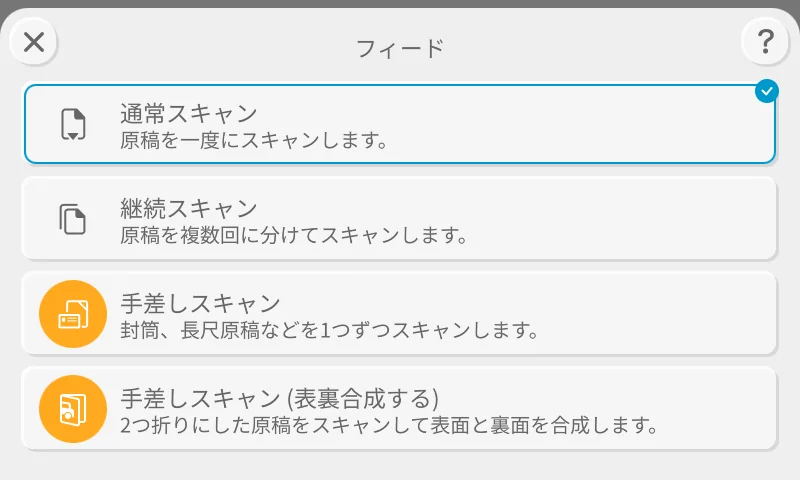This screenshot has height=480, width=800.
Task: Tap the 継続スキャン title text
Action: pos(189,209)
